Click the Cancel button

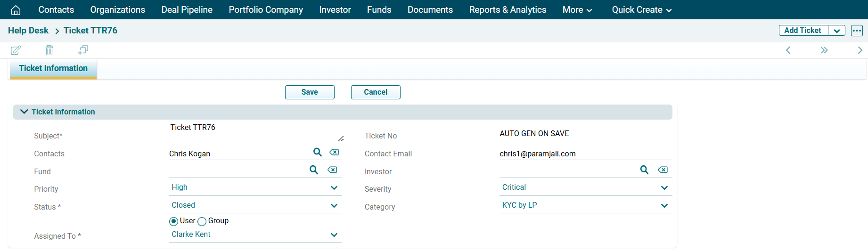(376, 92)
